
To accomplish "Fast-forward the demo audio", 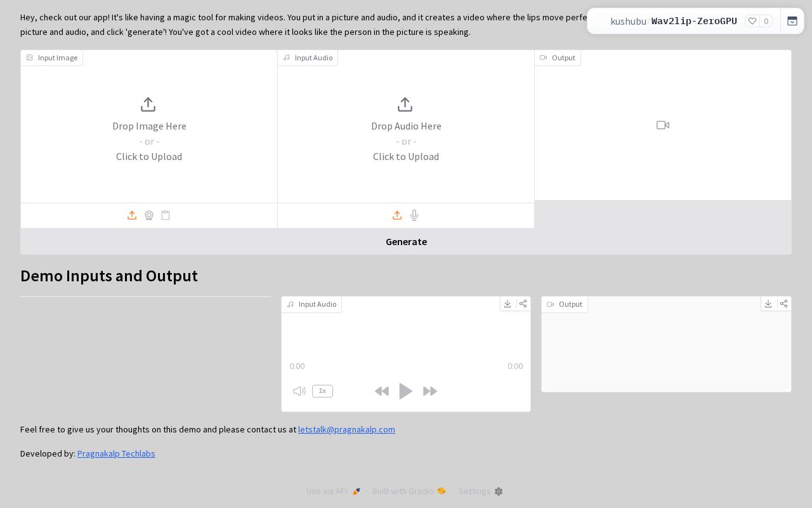I will pyautogui.click(x=430, y=391).
